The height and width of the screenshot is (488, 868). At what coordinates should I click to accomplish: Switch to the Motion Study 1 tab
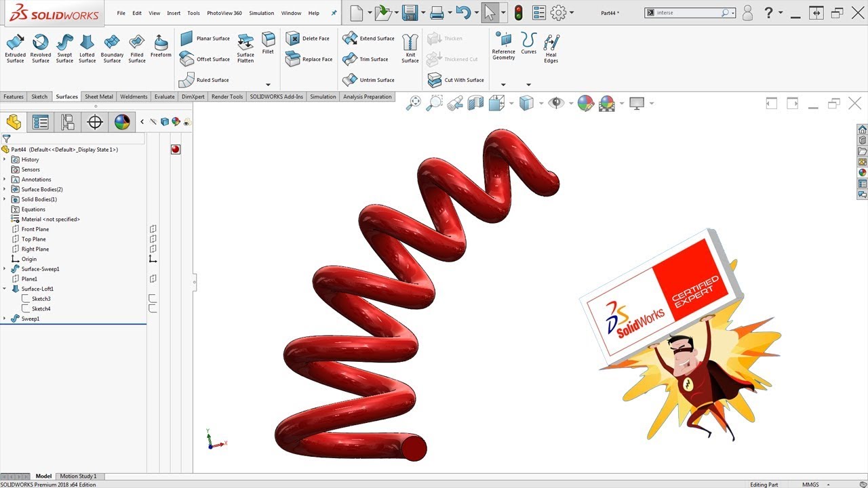[78, 476]
